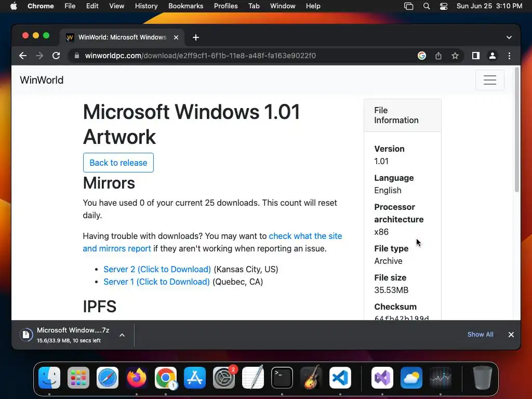Open Launchpad from the Dock

pyautogui.click(x=78, y=378)
